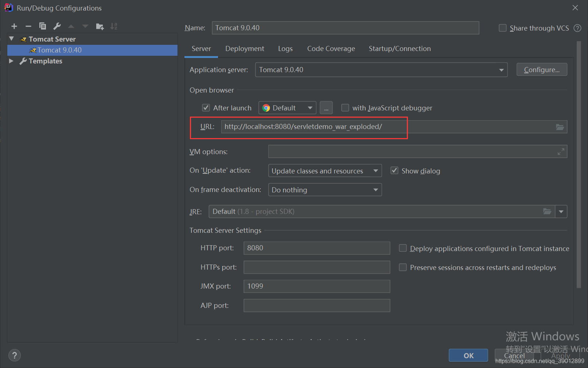Image resolution: width=588 pixels, height=368 pixels.
Task: Enable Share through VCS checkbox
Action: coord(503,28)
